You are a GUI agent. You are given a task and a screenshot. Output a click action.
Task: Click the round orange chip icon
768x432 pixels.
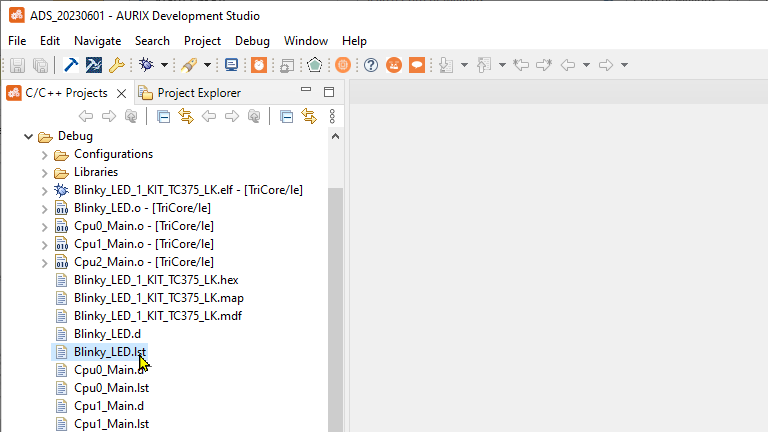point(343,65)
